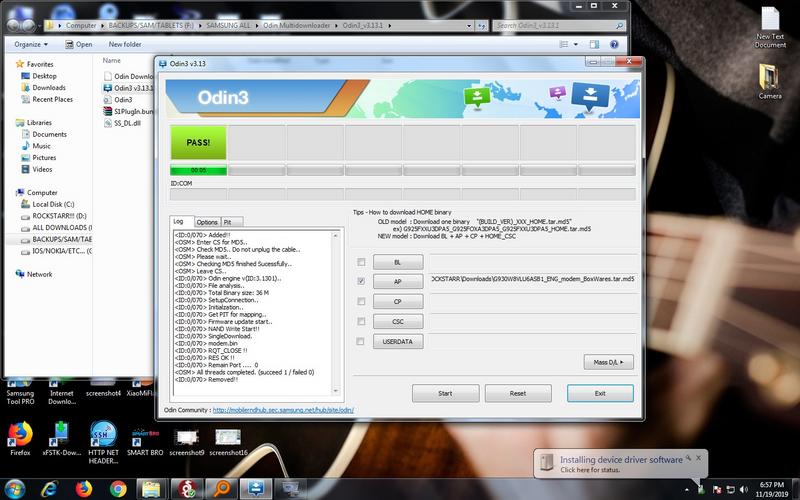Launch Internet Explorer from the taskbar
The height and width of the screenshot is (500, 800).
[x=49, y=489]
